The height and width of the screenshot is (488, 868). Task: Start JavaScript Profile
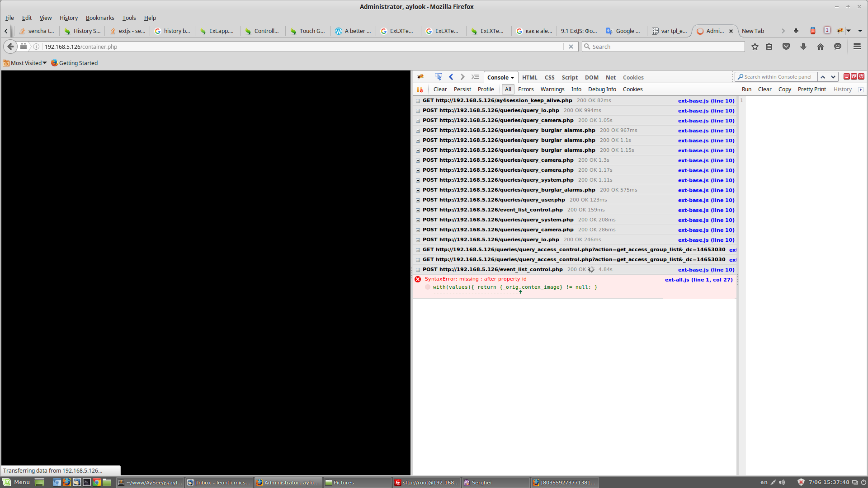pyautogui.click(x=486, y=89)
